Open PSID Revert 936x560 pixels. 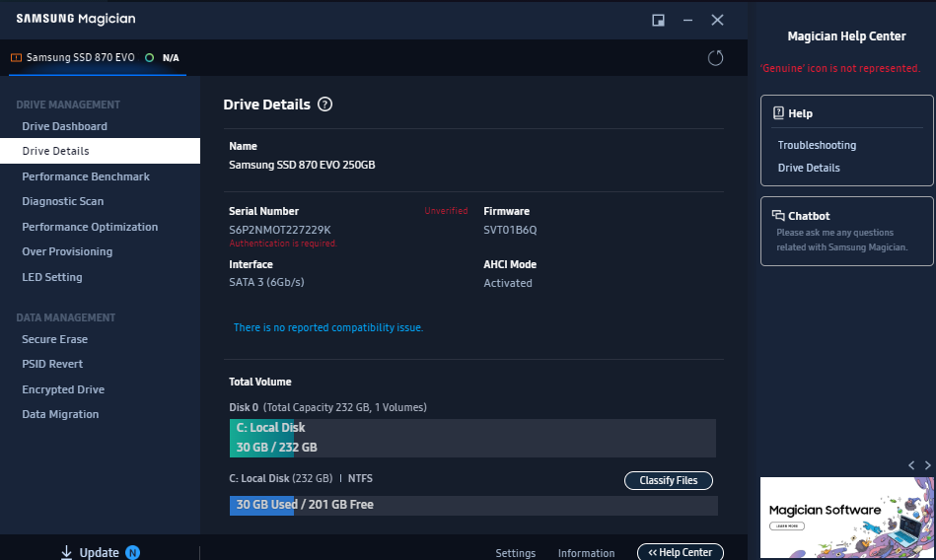(52, 364)
